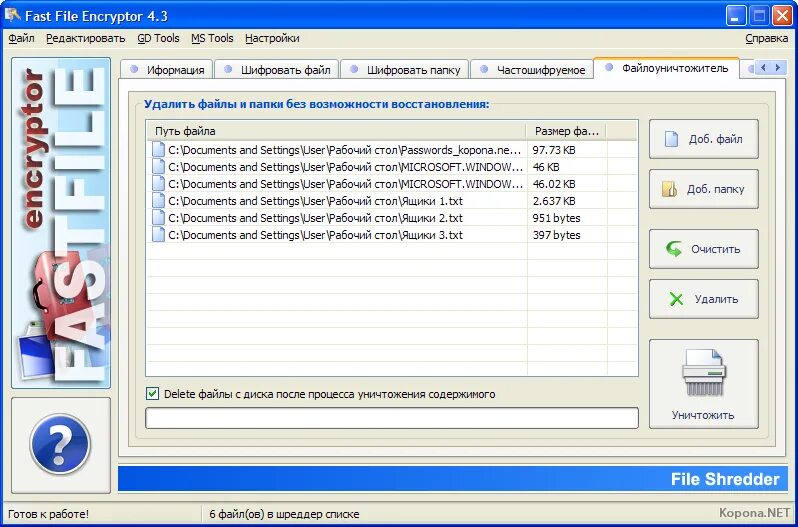
Task: Click the Доб. файл button
Action: 703,139
